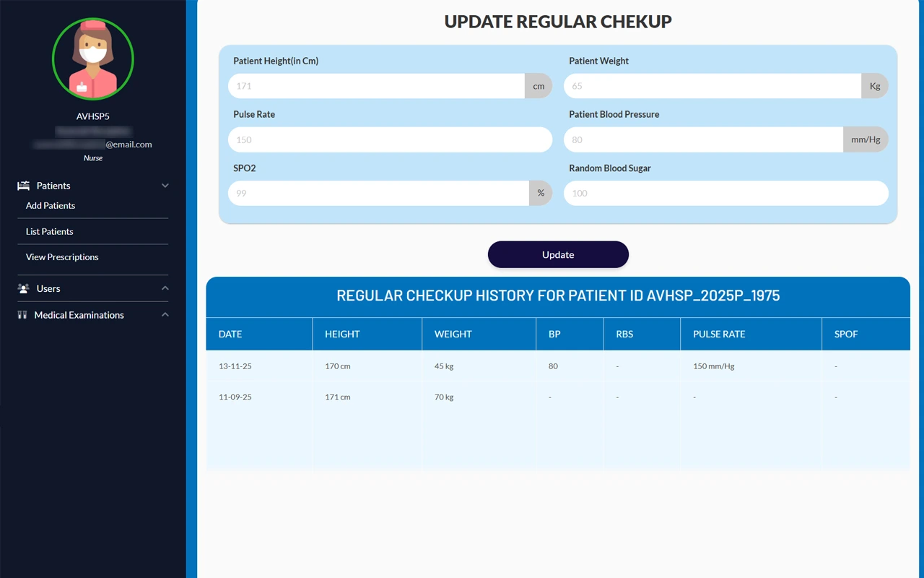Open Add Patients from sidebar
The height and width of the screenshot is (578, 924).
[x=51, y=206]
